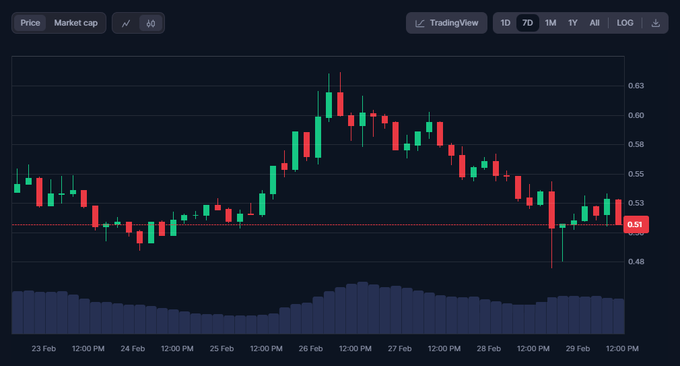680x366 pixels.
Task: Set the time range to 1Y
Action: (x=573, y=23)
